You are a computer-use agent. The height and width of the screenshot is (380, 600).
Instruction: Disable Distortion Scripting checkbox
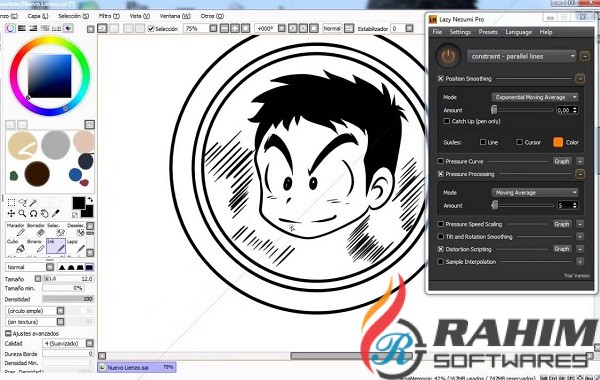tap(440, 249)
